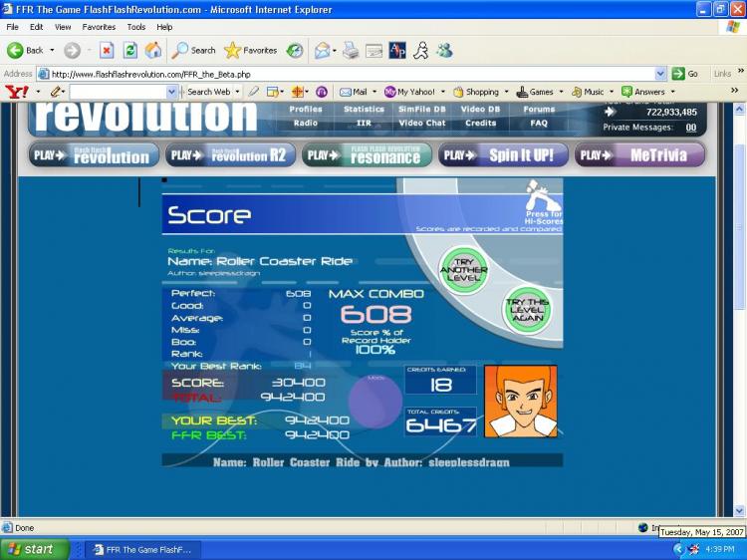Go back with the Back arrow button
The image size is (747, 560).
pos(25,50)
